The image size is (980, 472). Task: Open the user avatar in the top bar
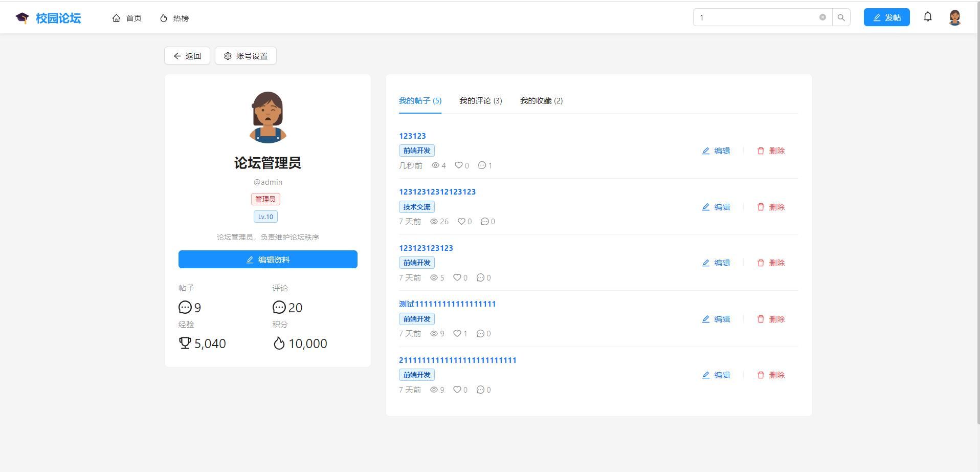click(x=955, y=17)
